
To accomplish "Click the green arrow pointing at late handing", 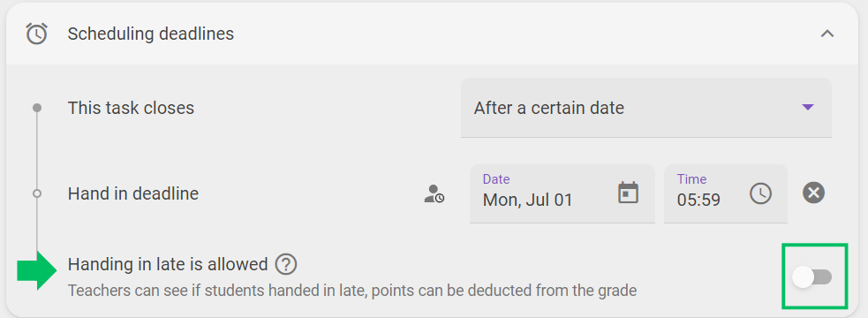I will pyautogui.click(x=37, y=269).
